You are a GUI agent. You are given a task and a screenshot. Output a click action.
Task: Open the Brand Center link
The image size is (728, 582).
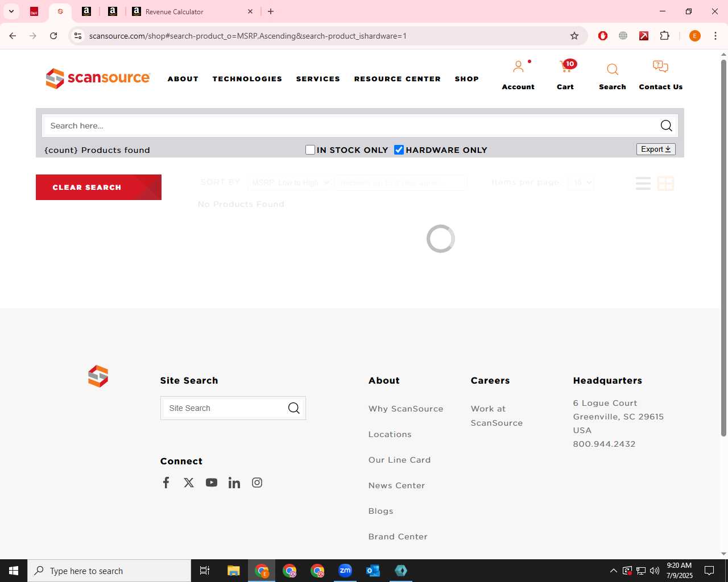(x=398, y=537)
